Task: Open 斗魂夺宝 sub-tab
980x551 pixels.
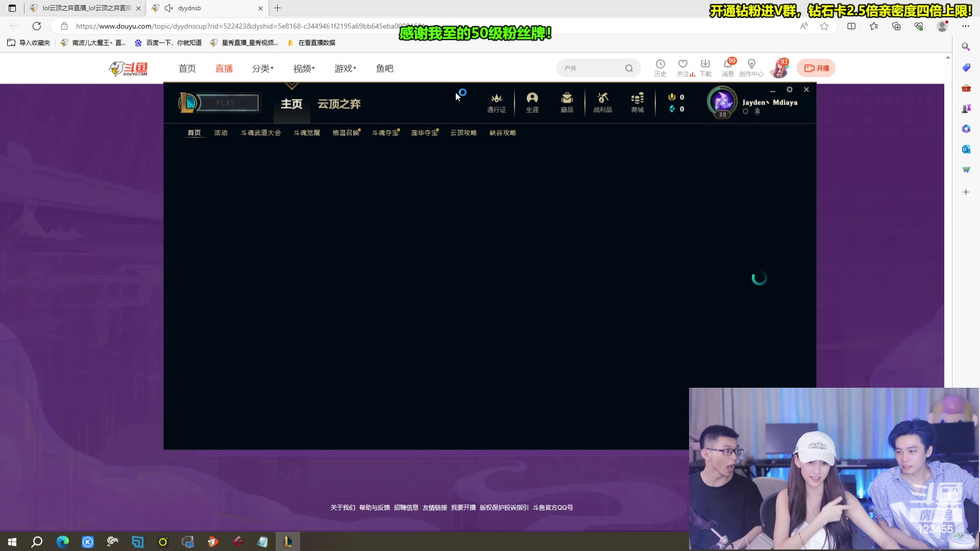Action: click(x=385, y=133)
